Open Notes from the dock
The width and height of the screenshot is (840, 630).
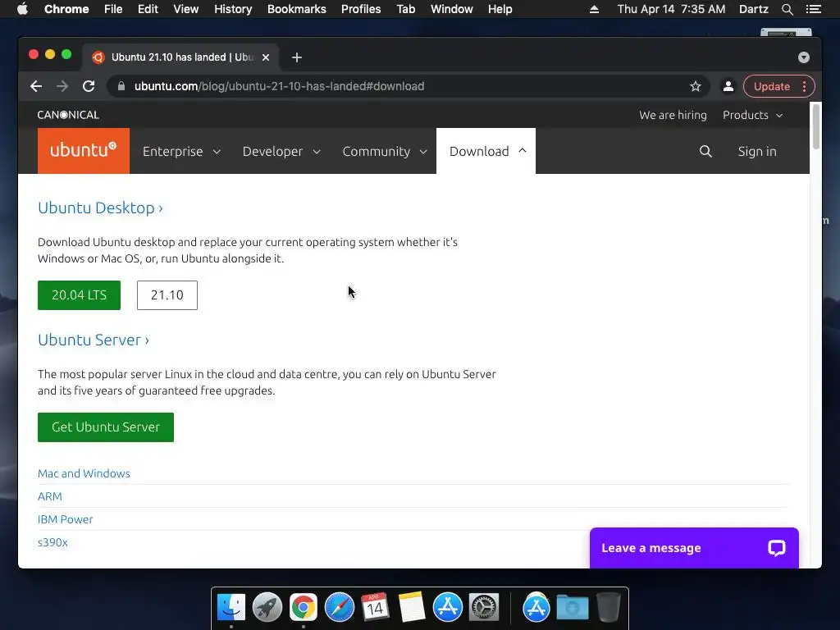click(x=412, y=608)
